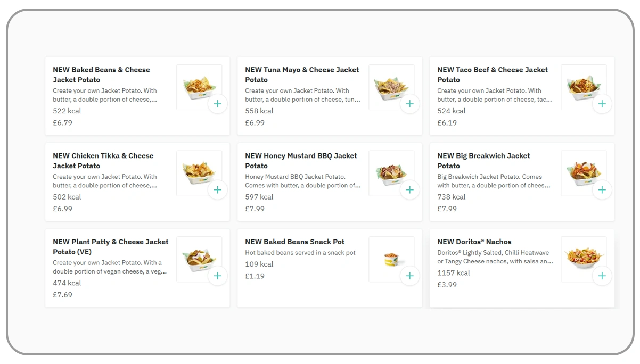Click NEW Doritos® Nachos title
The height and width of the screenshot is (364, 640).
coord(474,242)
